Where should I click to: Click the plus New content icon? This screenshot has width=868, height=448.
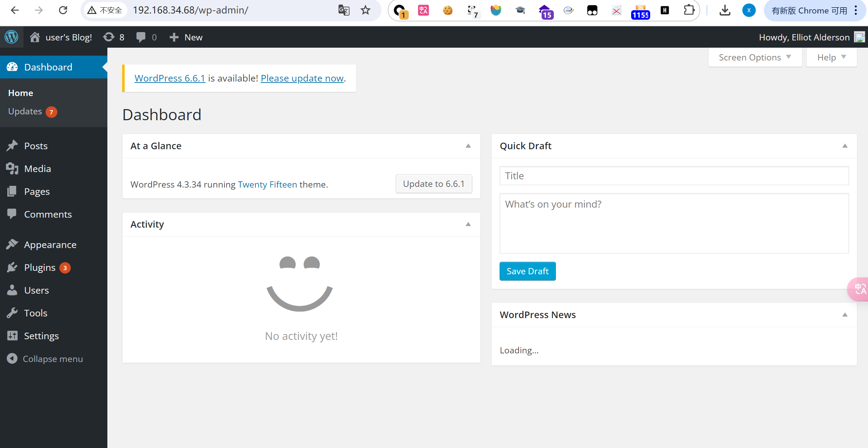174,37
